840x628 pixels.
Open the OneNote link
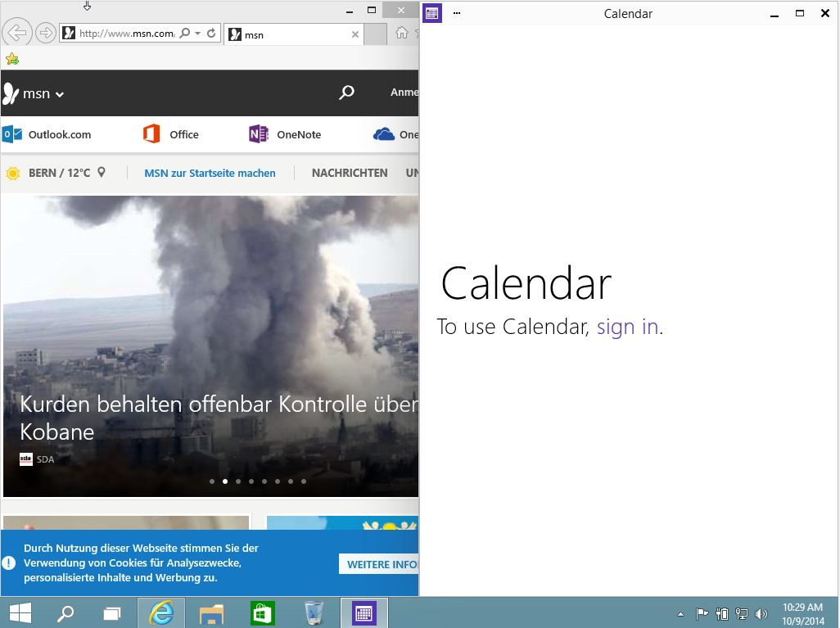click(285, 134)
